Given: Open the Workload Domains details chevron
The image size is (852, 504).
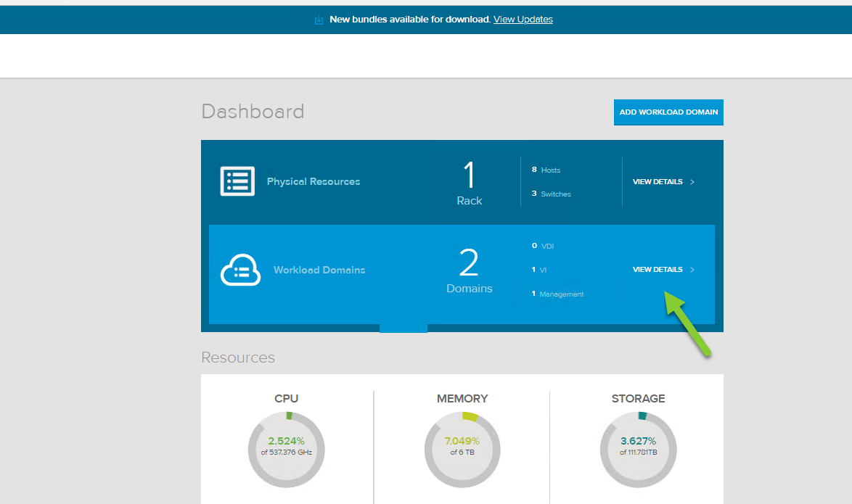Looking at the screenshot, I should point(691,269).
